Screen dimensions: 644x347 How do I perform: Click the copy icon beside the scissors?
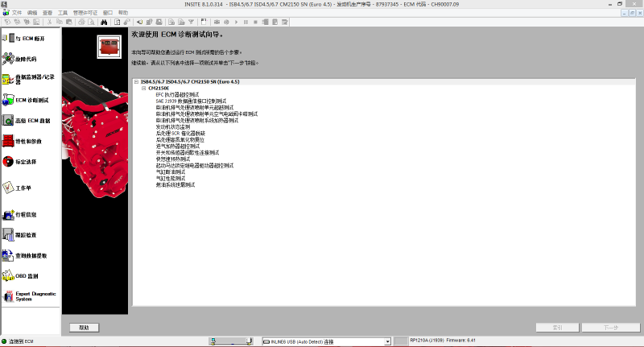click(59, 22)
